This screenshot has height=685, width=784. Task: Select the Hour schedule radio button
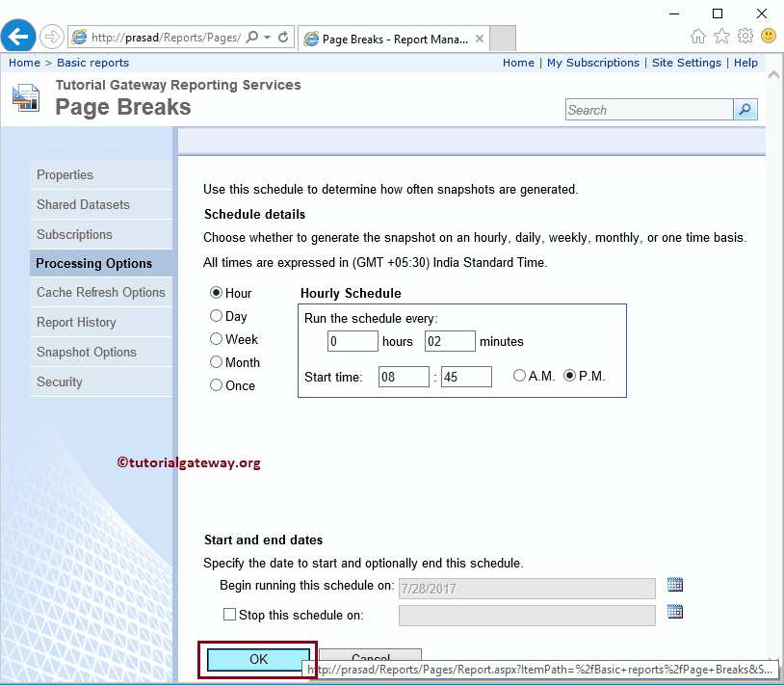click(216, 293)
